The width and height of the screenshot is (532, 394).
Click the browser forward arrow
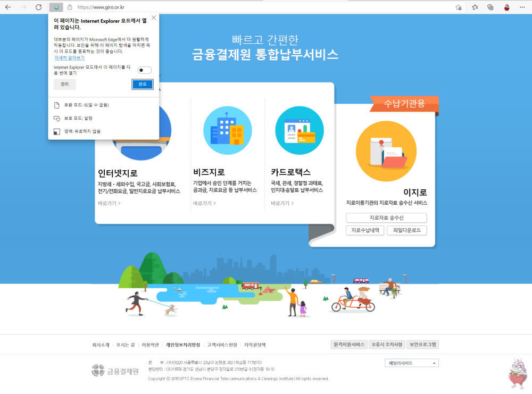23,7
